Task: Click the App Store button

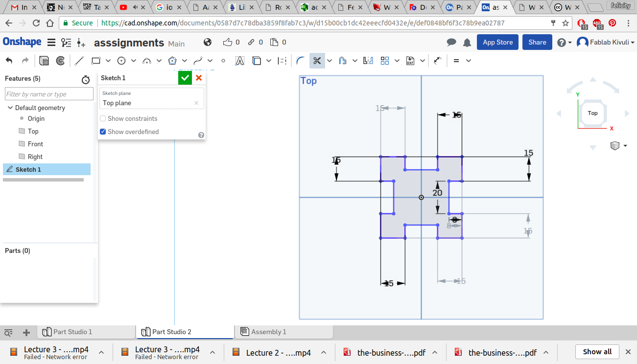Action: pos(497,42)
